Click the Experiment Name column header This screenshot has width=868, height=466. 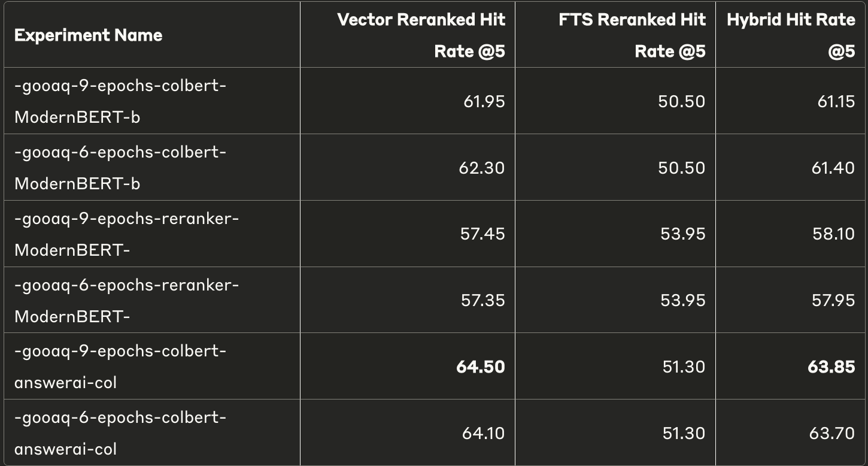(88, 35)
